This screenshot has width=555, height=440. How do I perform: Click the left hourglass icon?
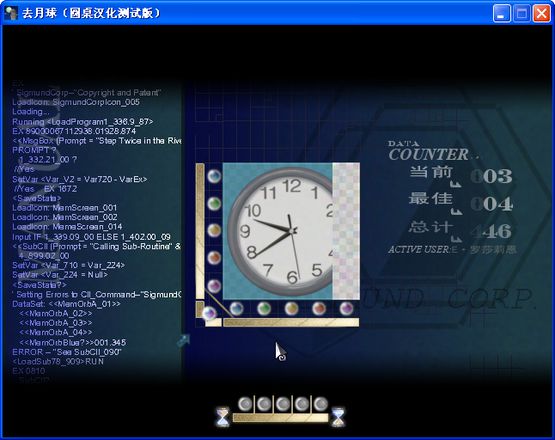click(x=223, y=417)
